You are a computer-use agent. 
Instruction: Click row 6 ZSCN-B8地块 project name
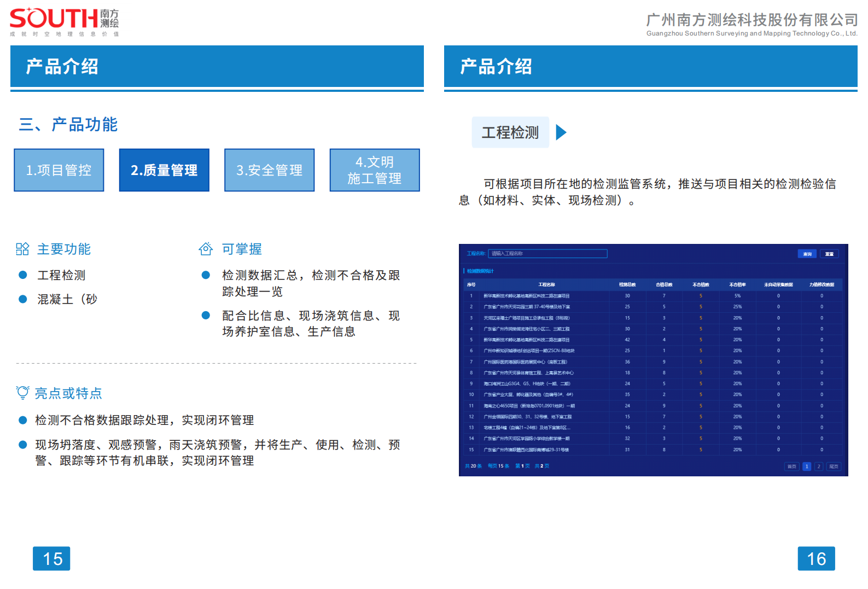pyautogui.click(x=529, y=351)
